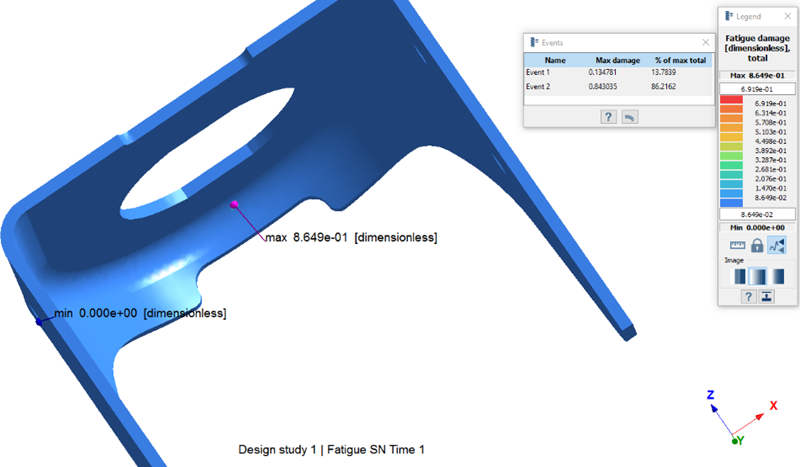Select the Event 2 row
800x467 pixels.
(616, 87)
